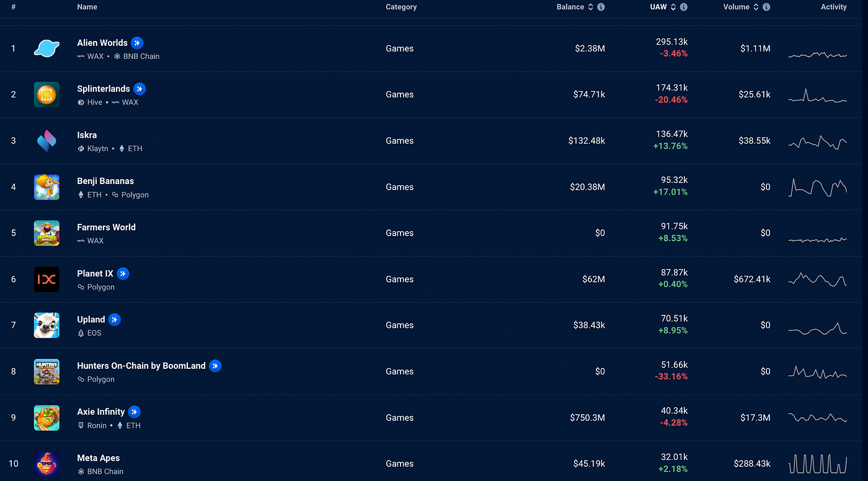Sort the table using Volume sort arrows
Viewport: 868px width, 481px height.
click(x=756, y=7)
